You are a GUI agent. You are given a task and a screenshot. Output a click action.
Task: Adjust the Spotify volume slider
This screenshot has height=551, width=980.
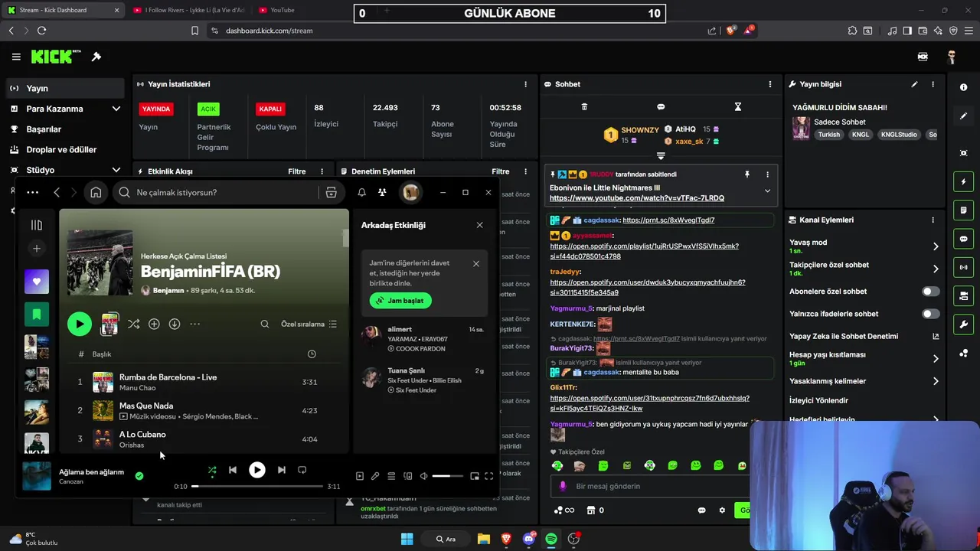447,476
